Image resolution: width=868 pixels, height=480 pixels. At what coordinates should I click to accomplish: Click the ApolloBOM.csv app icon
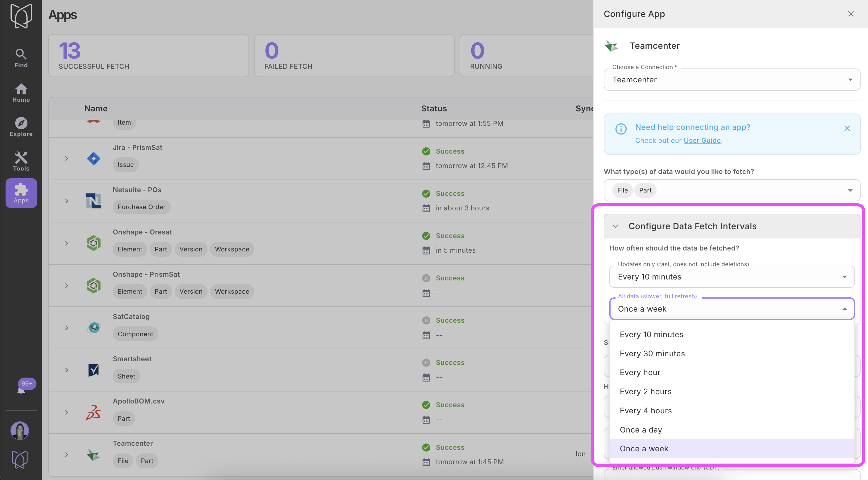pyautogui.click(x=93, y=412)
